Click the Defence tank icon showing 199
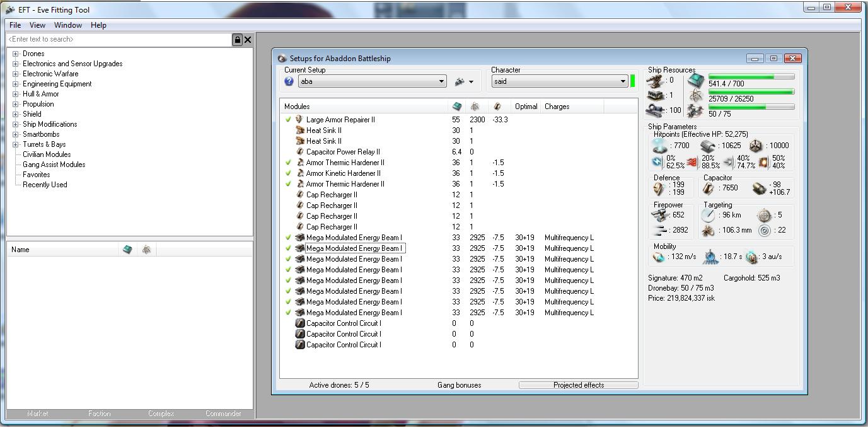The image size is (868, 428). pyautogui.click(x=659, y=188)
